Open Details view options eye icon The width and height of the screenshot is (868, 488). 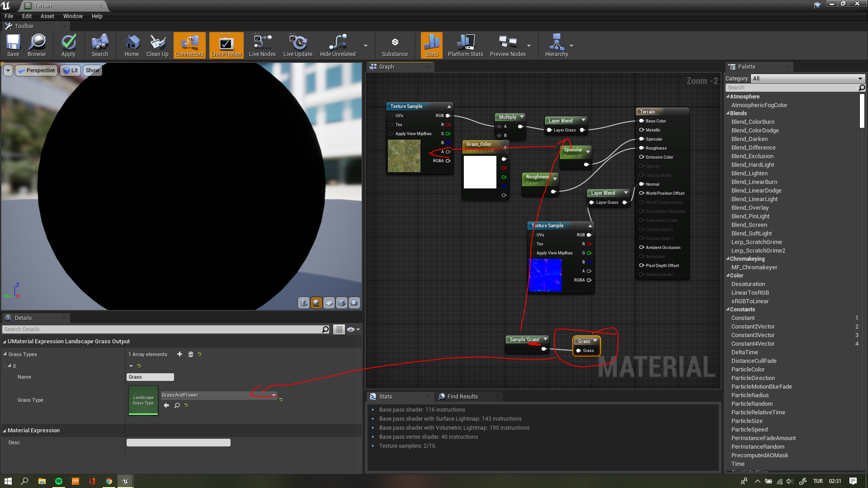(353, 329)
